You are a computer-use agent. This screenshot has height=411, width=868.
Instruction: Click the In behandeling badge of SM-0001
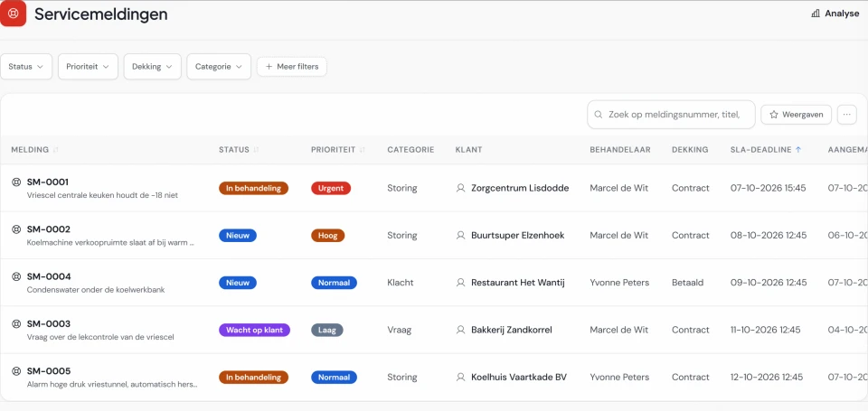(x=253, y=188)
